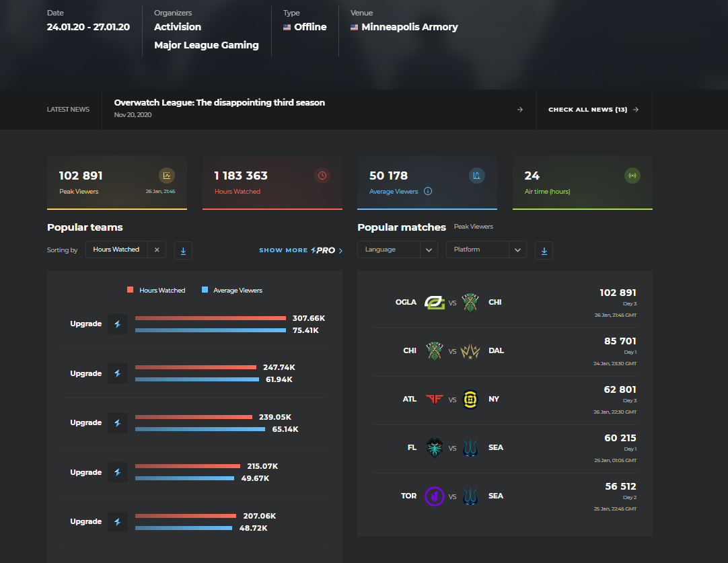This screenshot has height=563, width=728.
Task: Open the Overwatch League disappointing season article
Action: pyautogui.click(x=219, y=102)
